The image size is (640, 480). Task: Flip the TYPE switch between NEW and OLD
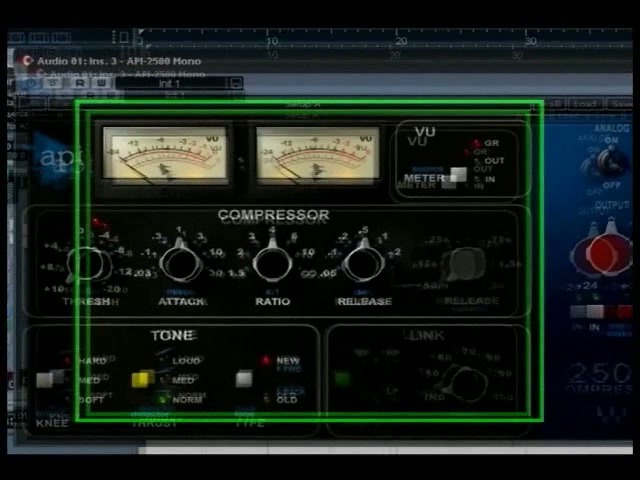[244, 378]
